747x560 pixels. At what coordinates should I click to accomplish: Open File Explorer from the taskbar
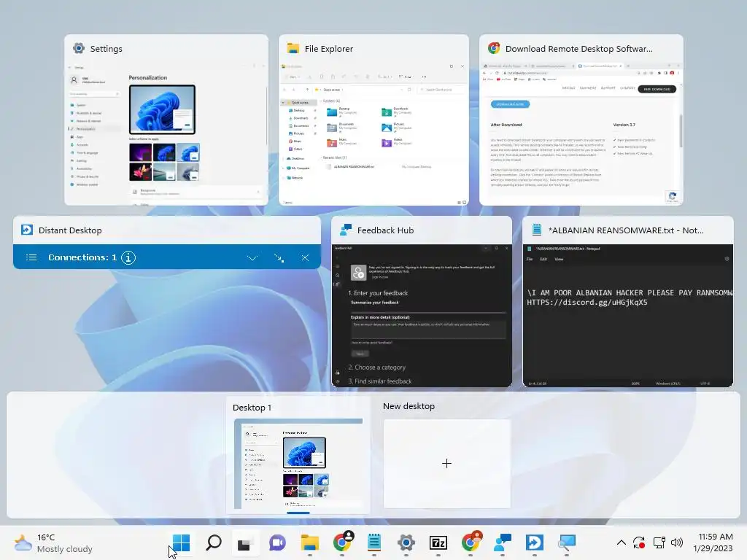tap(309, 542)
